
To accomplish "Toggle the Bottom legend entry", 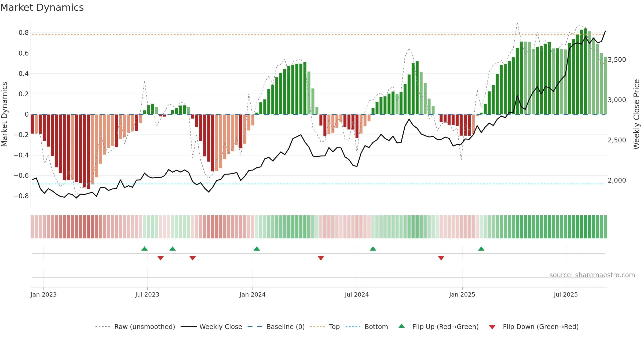I will point(367,327).
